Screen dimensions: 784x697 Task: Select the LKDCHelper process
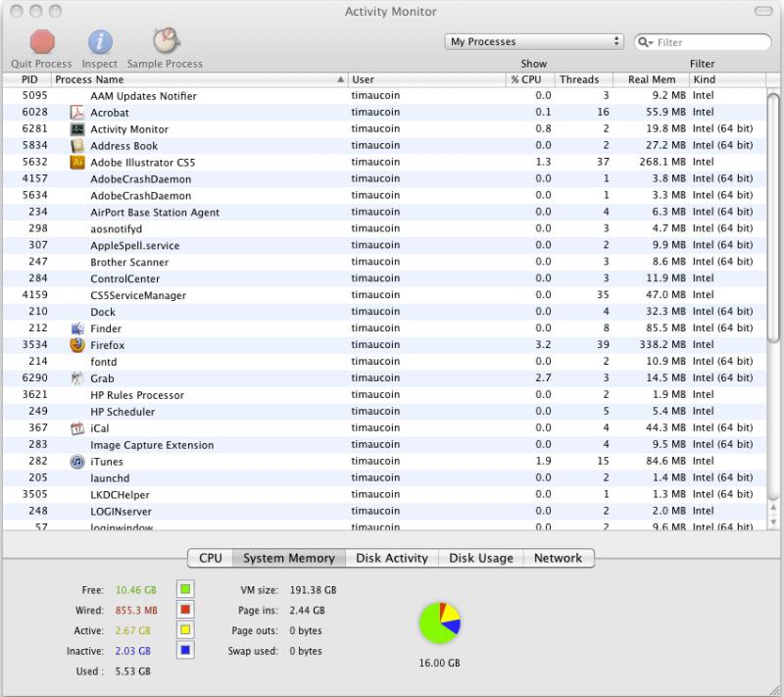coord(384,494)
